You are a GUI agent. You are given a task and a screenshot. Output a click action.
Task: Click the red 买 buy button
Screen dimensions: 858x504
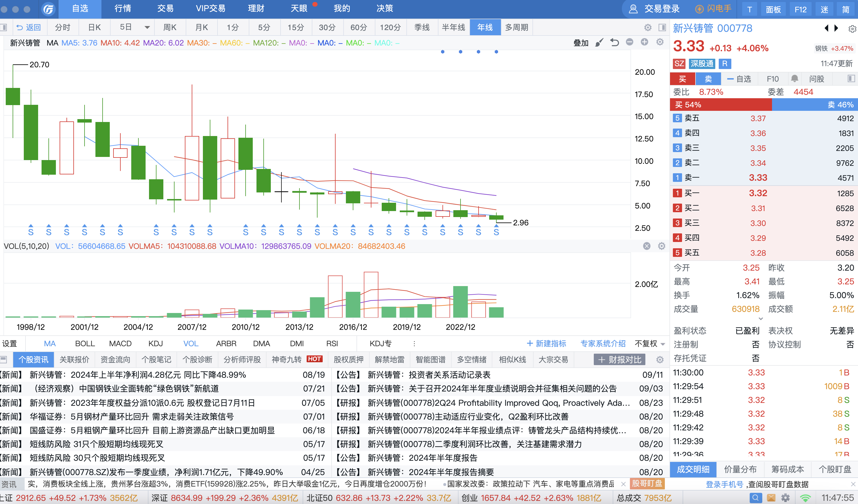[682, 79]
